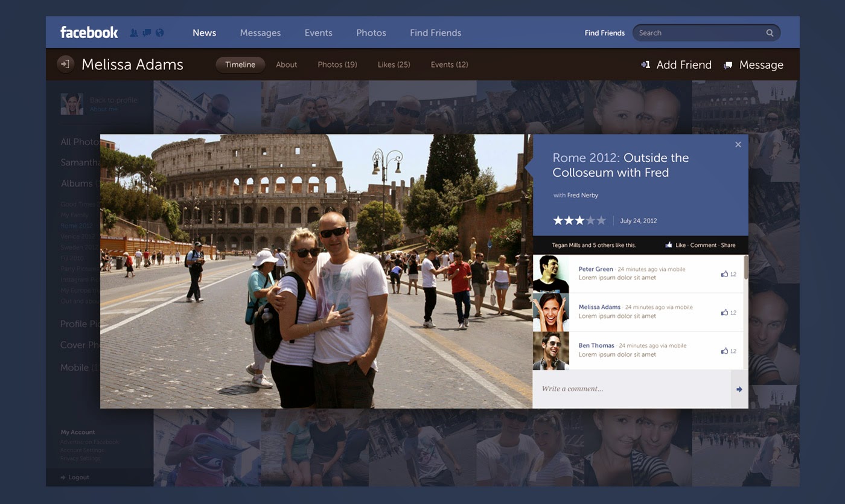The height and width of the screenshot is (504, 845).
Task: Go to Events in top navigation
Action: [319, 33]
